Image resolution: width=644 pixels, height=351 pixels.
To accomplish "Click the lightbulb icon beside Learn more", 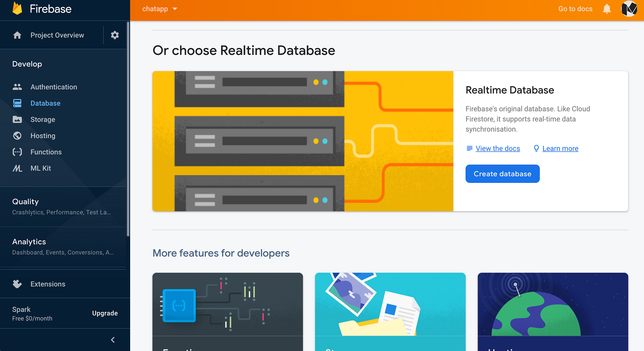I will [x=536, y=148].
